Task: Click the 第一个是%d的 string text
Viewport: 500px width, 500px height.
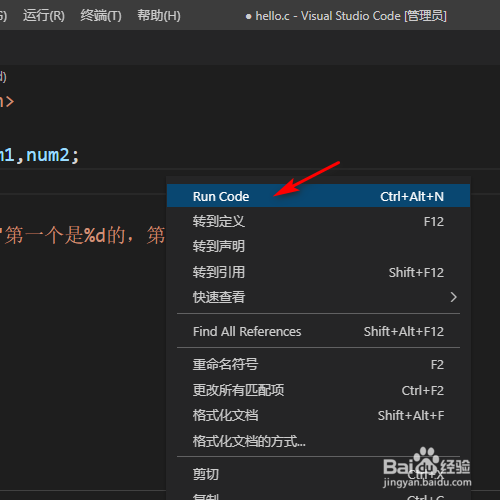Action: point(64,236)
